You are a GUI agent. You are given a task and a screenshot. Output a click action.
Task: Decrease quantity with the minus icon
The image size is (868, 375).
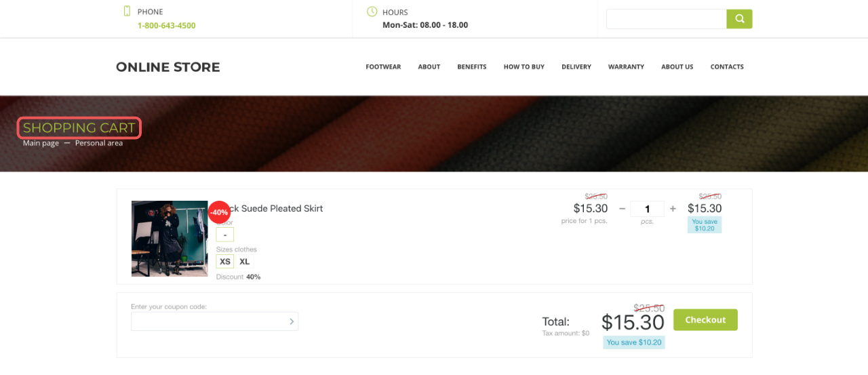click(622, 209)
